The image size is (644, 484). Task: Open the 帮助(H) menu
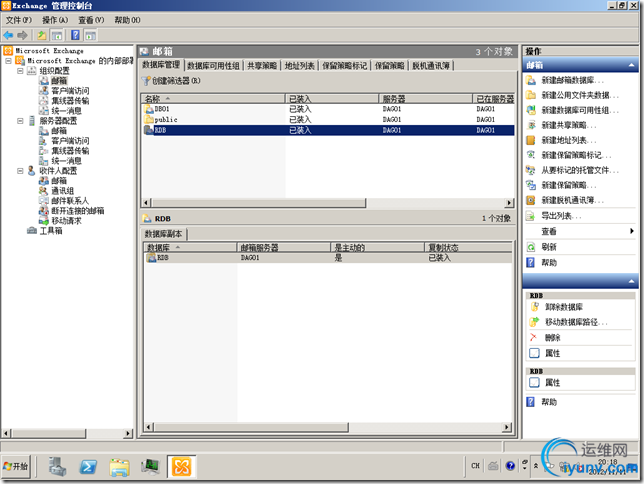(x=127, y=20)
